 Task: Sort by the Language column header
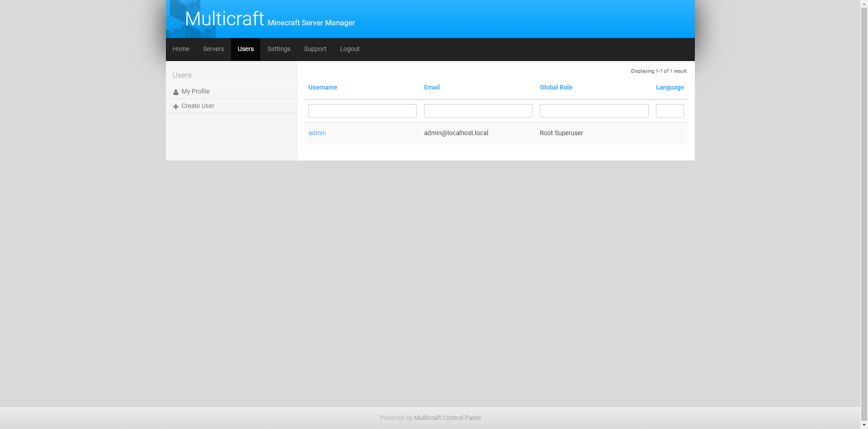coord(670,88)
